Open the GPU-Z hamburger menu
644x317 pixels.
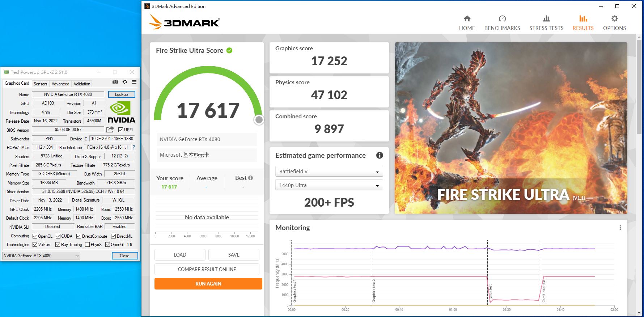click(134, 82)
